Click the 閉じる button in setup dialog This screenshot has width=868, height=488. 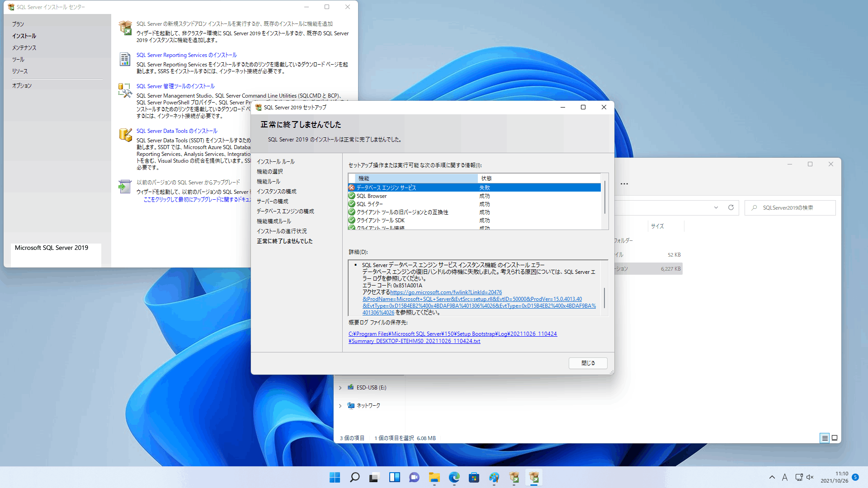[x=588, y=363]
